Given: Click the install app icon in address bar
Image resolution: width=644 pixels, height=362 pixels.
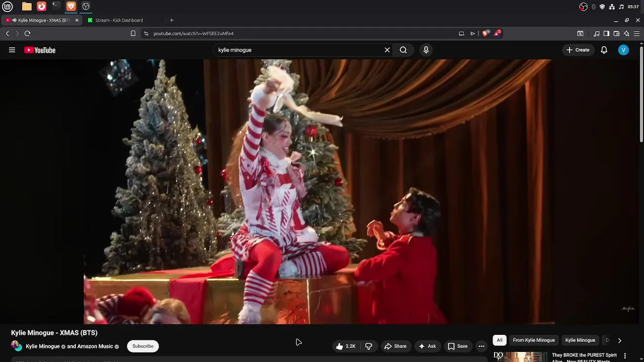Looking at the screenshot, I should [461, 33].
